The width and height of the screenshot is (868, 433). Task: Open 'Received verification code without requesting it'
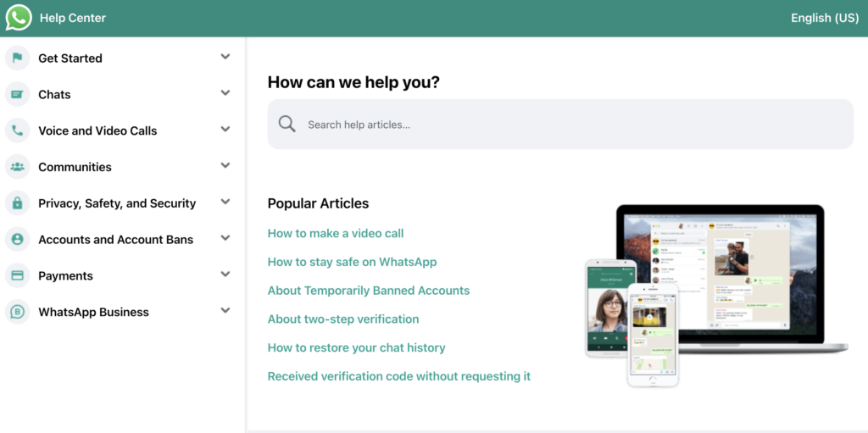[399, 376]
